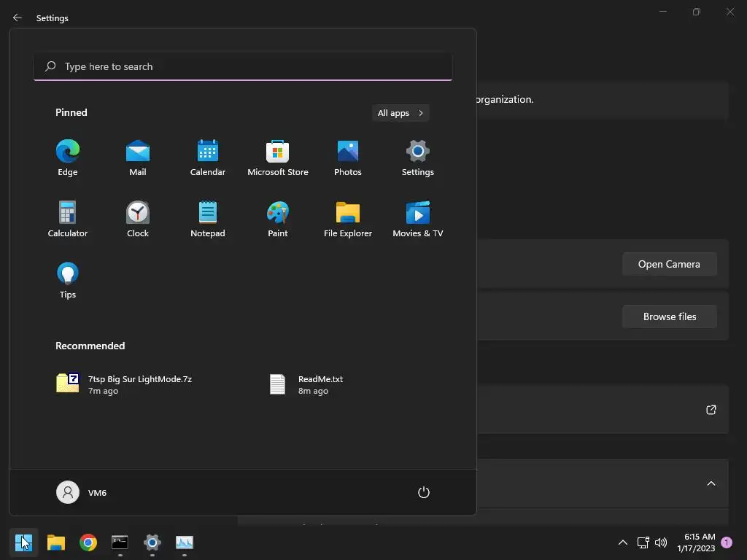Open the volume tray icon
747x560 pixels.
pos(661,542)
